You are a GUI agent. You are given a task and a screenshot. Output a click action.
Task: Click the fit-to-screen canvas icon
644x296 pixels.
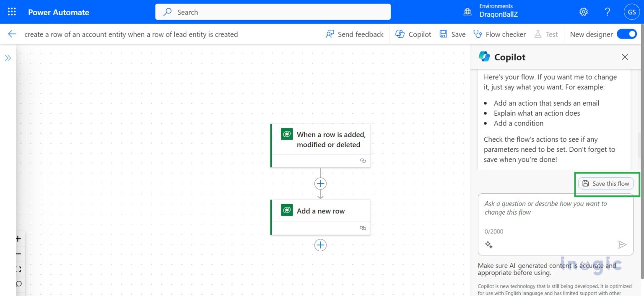18,269
